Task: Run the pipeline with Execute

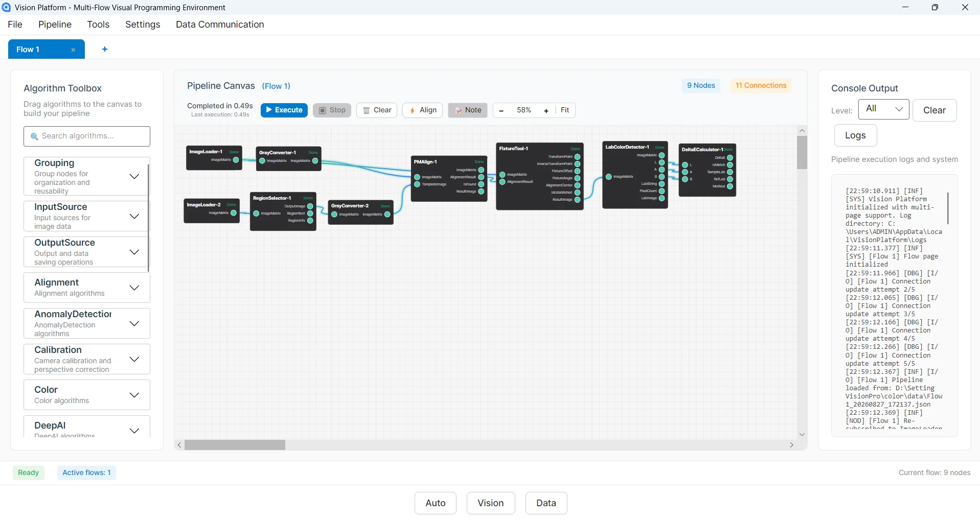Action: (284, 110)
